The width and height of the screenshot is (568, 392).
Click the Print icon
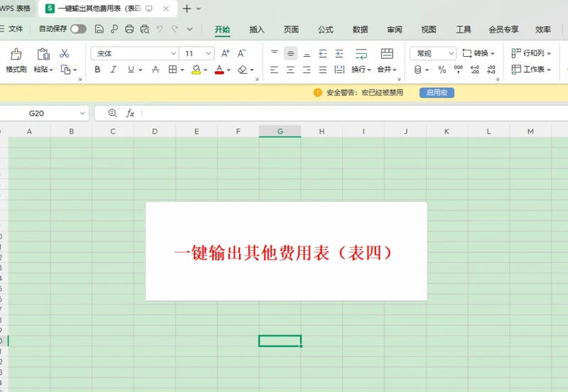(x=129, y=29)
